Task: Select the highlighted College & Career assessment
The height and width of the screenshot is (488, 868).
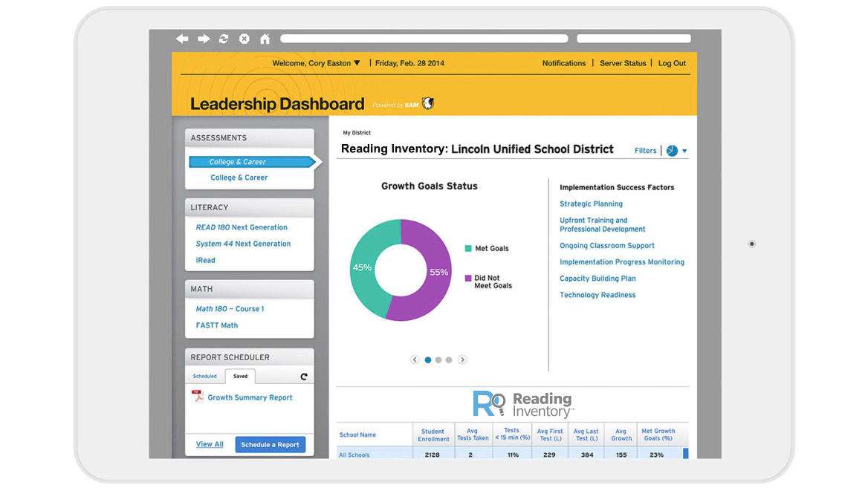Action: tap(238, 161)
